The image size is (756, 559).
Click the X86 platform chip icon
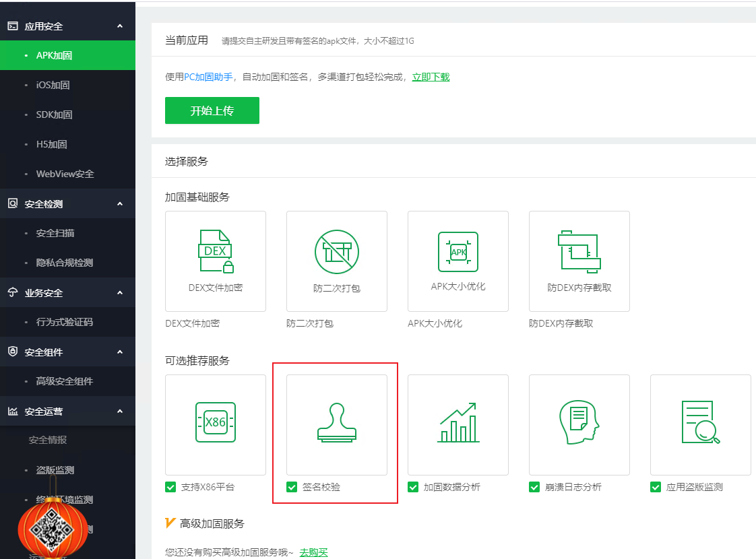pyautogui.click(x=215, y=422)
